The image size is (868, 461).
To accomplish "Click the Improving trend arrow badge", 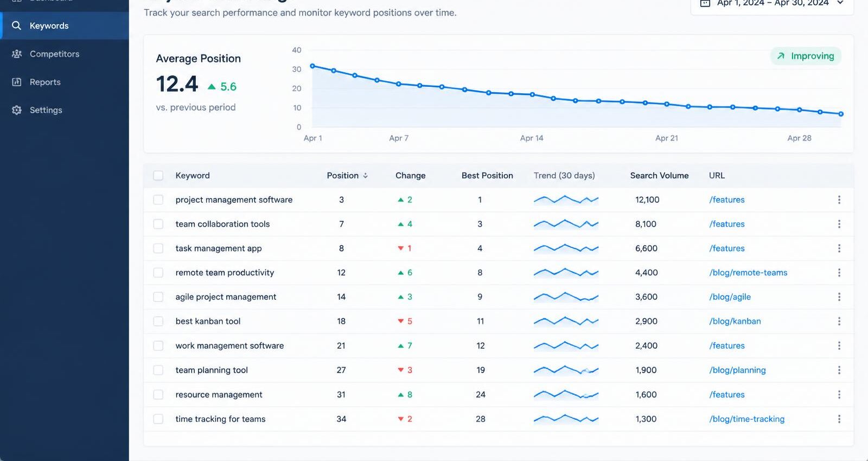I will (806, 56).
